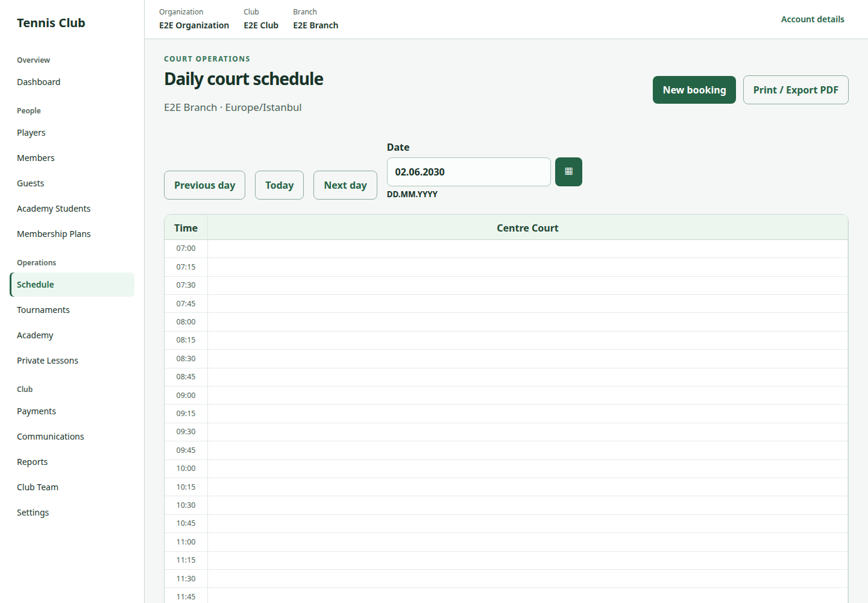
Task: Open the Payments page
Action: [36, 411]
